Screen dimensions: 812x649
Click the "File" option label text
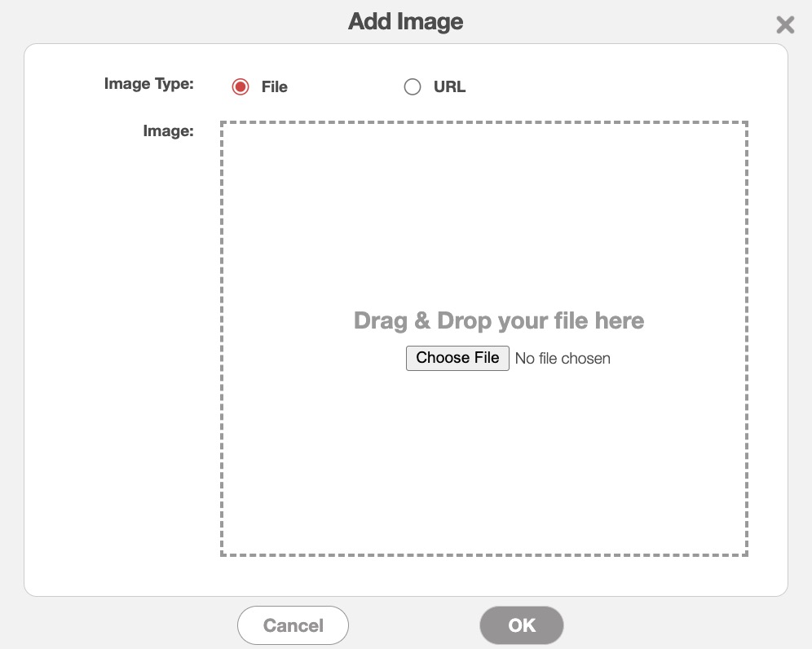tap(275, 87)
